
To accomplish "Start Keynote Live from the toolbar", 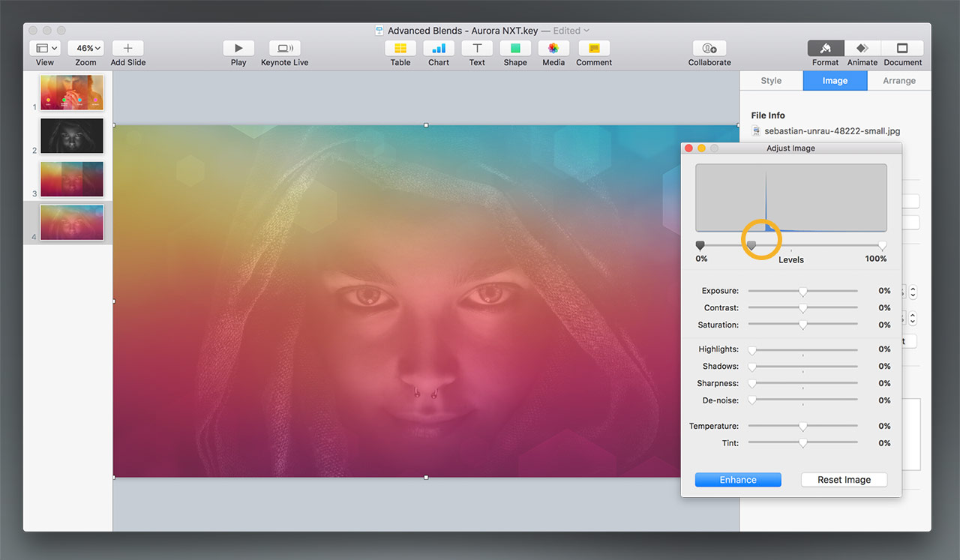I will click(284, 48).
